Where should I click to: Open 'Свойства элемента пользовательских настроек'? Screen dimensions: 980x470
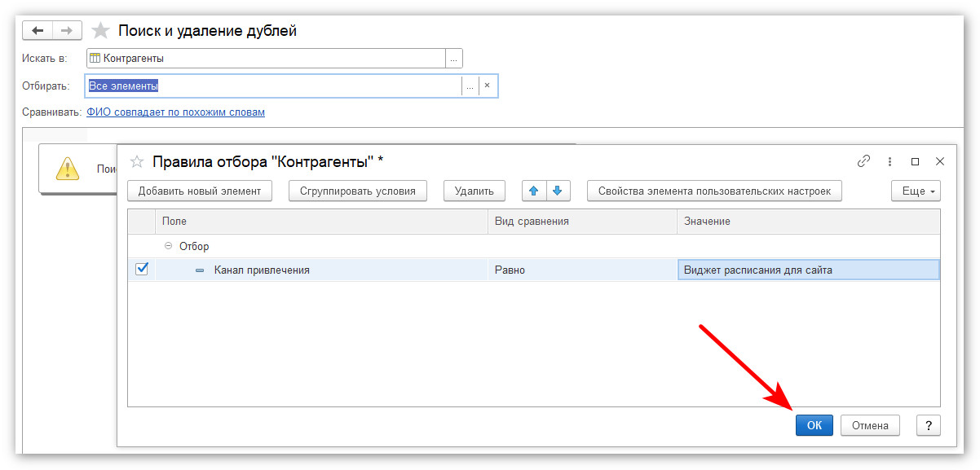pyautogui.click(x=714, y=191)
